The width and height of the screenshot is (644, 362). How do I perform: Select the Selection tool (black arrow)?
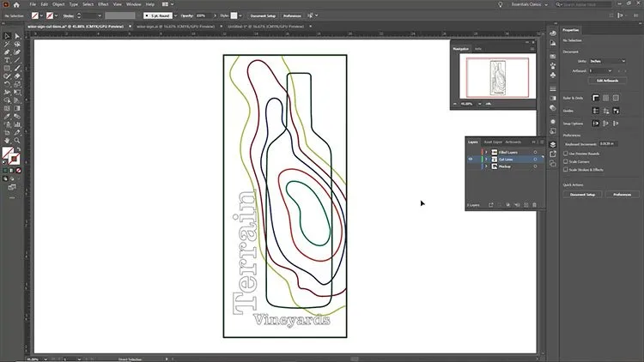click(x=7, y=36)
